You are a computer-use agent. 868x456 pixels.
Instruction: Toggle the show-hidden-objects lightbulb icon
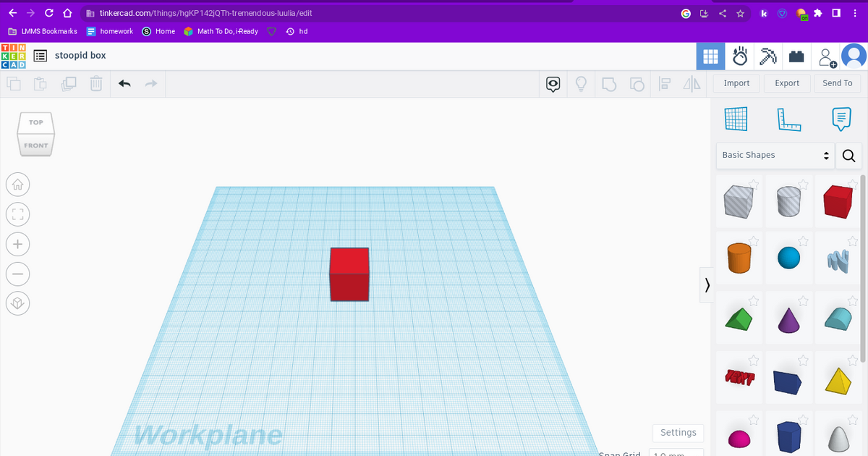581,84
